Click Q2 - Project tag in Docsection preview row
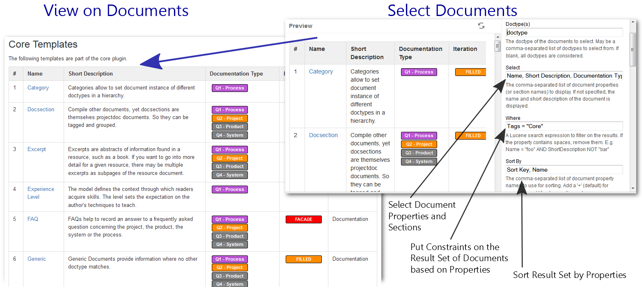Screen dimensions: 644x287 (x=419, y=145)
